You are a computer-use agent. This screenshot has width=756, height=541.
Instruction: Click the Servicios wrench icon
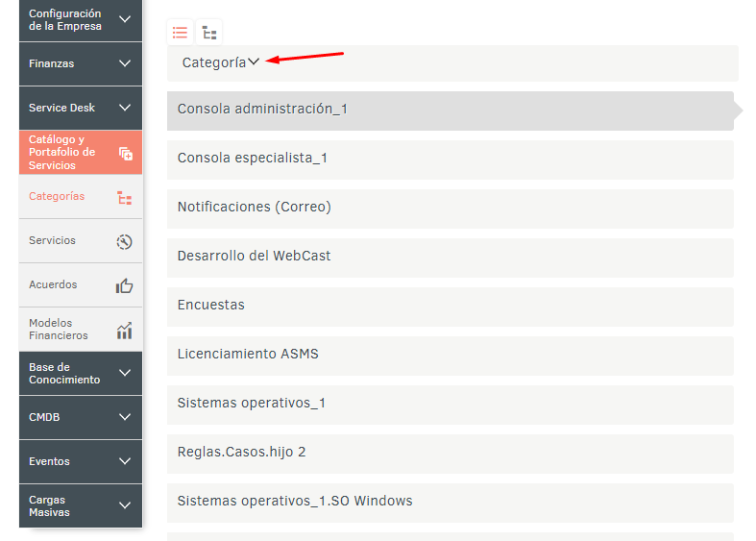[124, 241]
